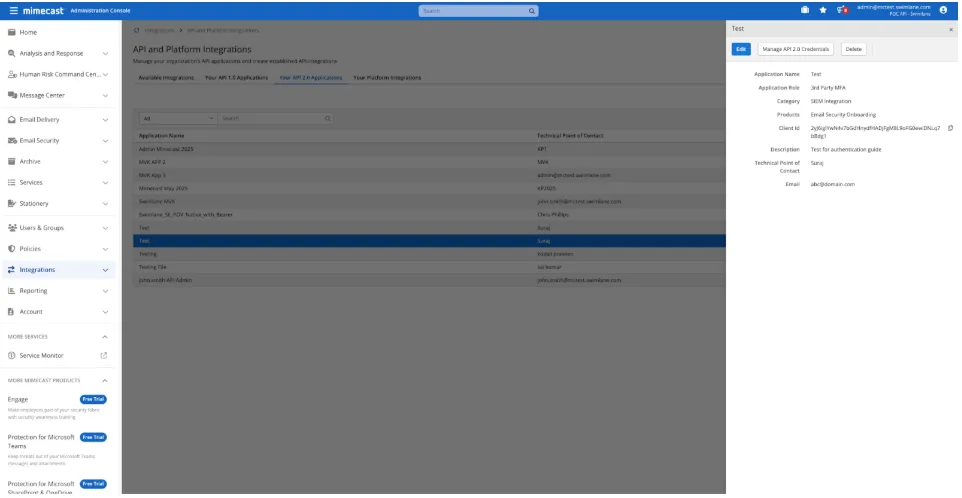
Task: Open the hamburger menu beside mimecast logo
Action: [x=13, y=10]
